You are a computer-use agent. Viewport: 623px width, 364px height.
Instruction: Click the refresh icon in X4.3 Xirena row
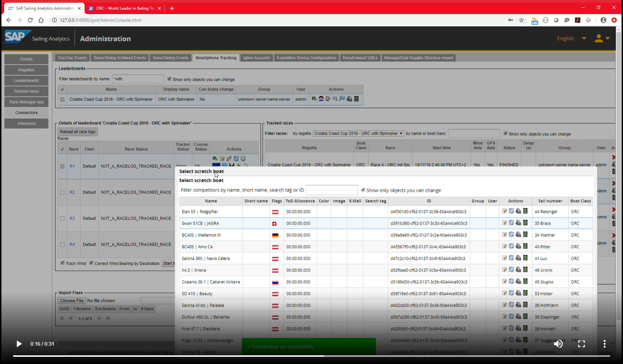[511, 269]
